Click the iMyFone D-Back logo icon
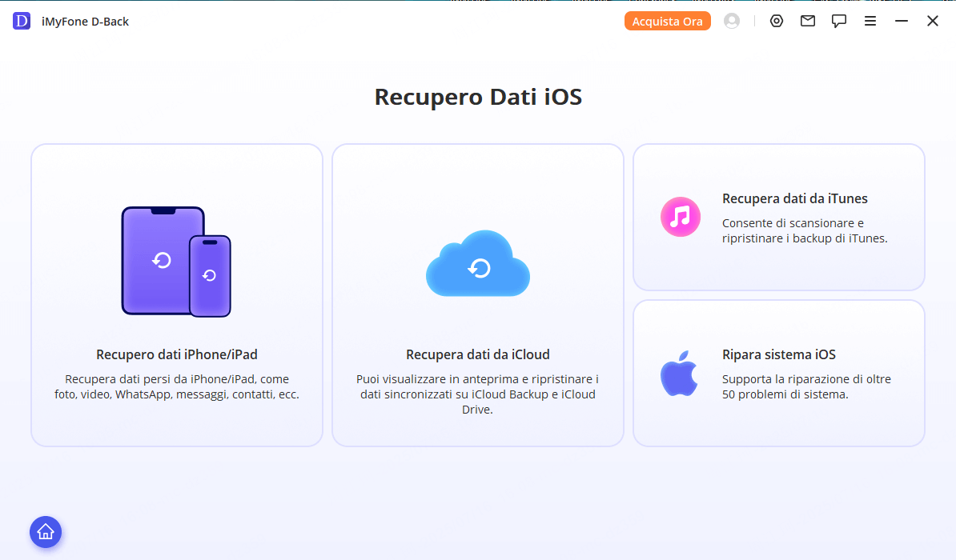The width and height of the screenshot is (956, 560). (x=22, y=22)
